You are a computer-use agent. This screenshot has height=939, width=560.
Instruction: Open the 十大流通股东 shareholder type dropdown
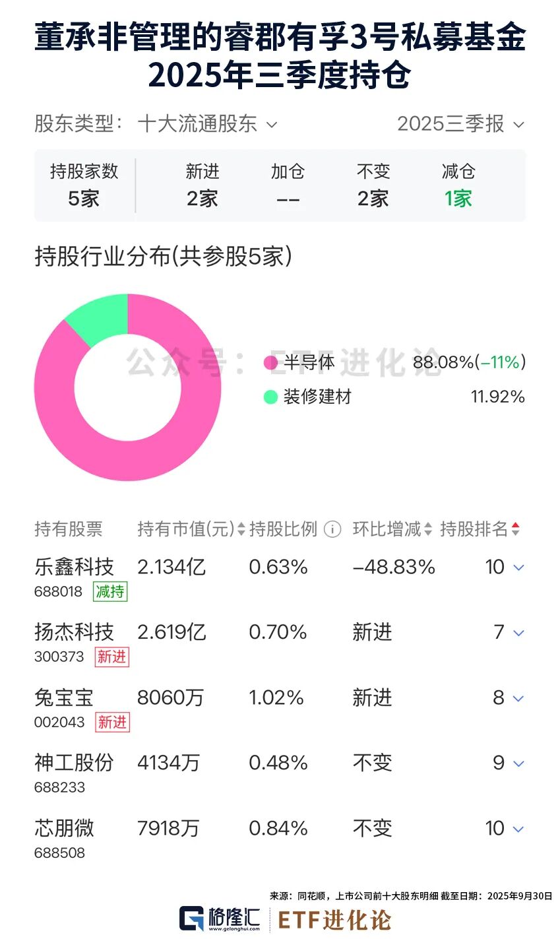(207, 124)
